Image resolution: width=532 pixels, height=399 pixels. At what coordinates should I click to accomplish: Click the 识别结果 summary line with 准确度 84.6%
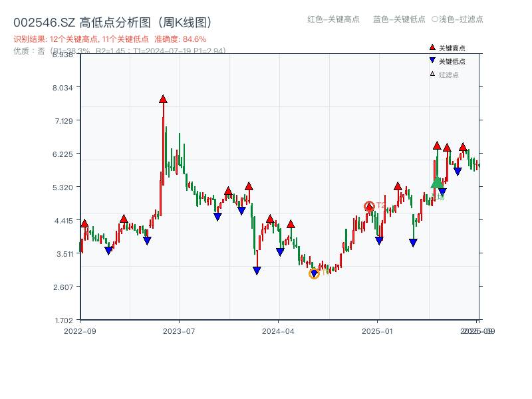(x=110, y=39)
